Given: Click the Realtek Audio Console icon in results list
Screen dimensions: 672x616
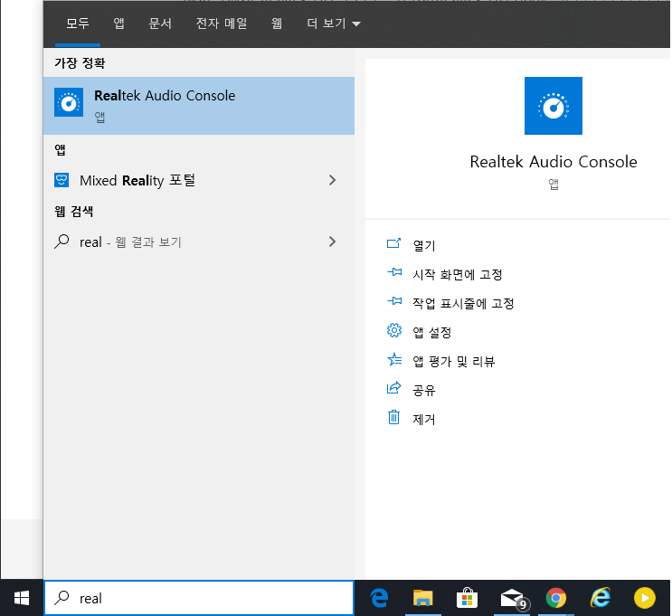Looking at the screenshot, I should [x=69, y=102].
